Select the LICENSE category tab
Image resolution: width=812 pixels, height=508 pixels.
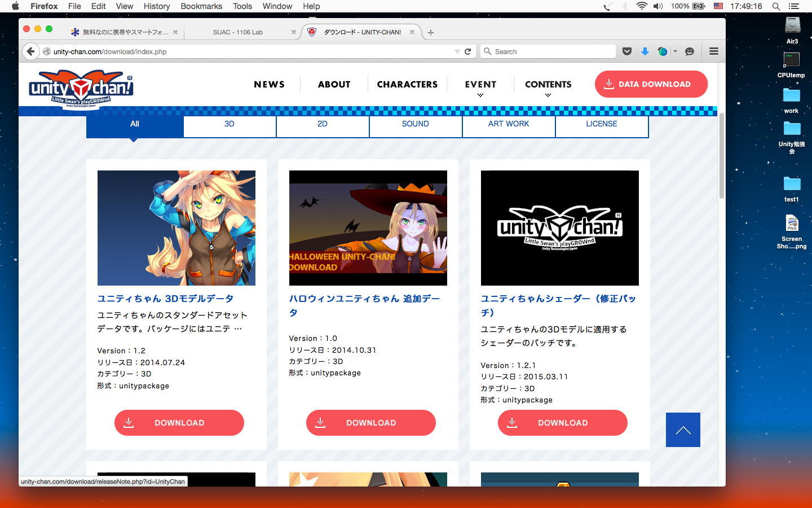[x=602, y=126]
